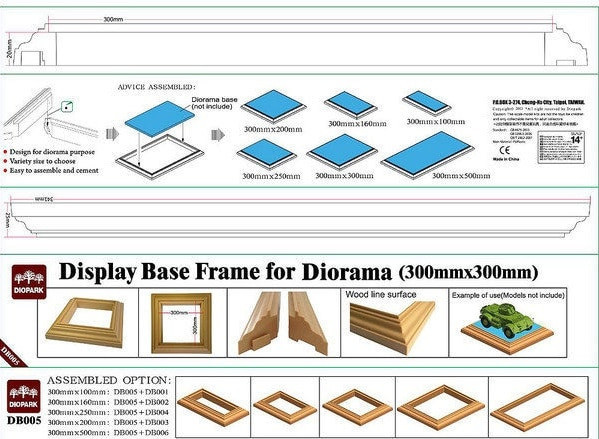Select the 300mm×500mm blue base diagram
This screenshot has width=599, height=439.
click(x=428, y=154)
